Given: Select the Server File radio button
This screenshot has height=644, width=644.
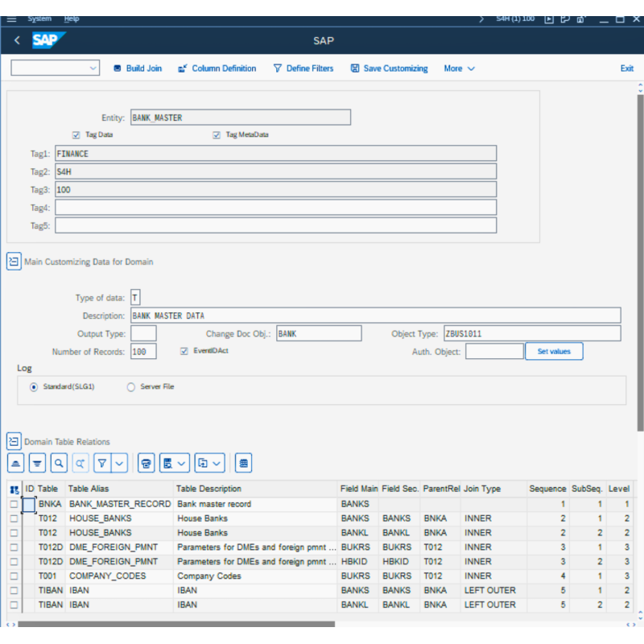Looking at the screenshot, I should (131, 387).
